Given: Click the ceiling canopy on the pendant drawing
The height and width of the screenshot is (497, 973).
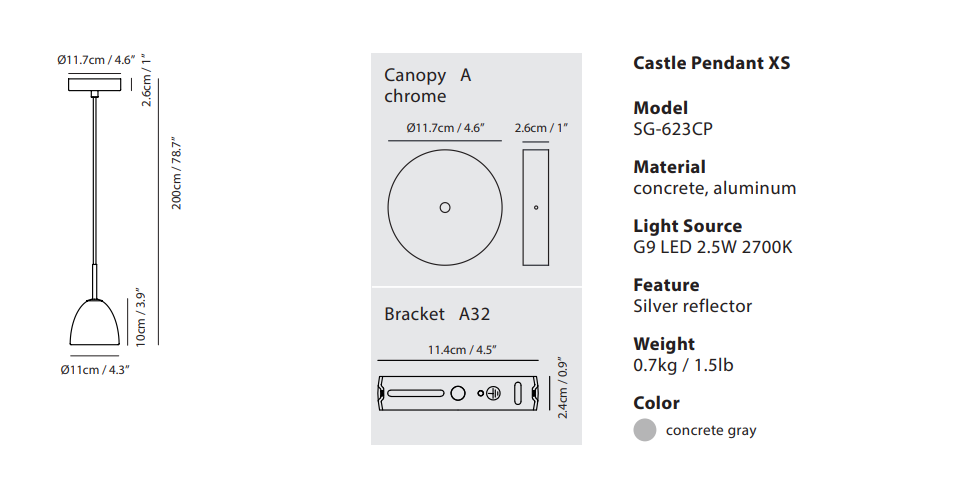Looking at the screenshot, I should (x=94, y=84).
